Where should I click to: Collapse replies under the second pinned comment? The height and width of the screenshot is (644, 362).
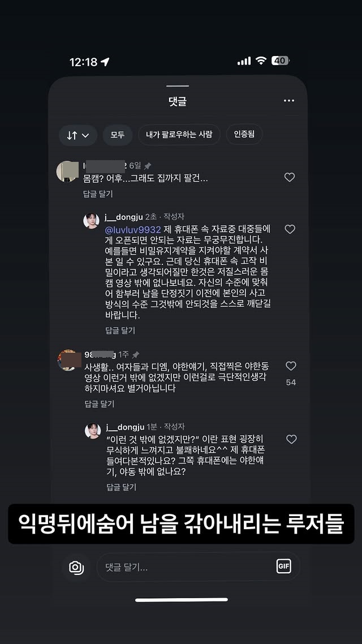point(99,404)
